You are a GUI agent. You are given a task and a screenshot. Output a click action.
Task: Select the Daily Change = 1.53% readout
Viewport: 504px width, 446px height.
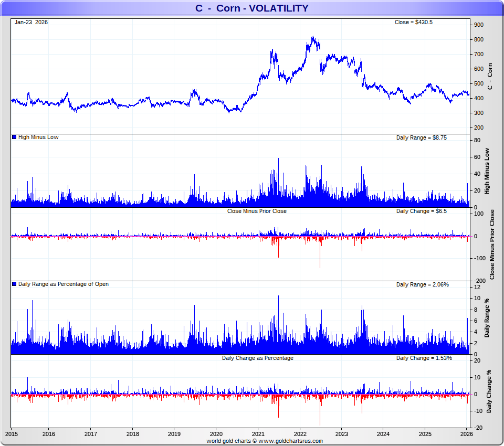[x=424, y=358]
